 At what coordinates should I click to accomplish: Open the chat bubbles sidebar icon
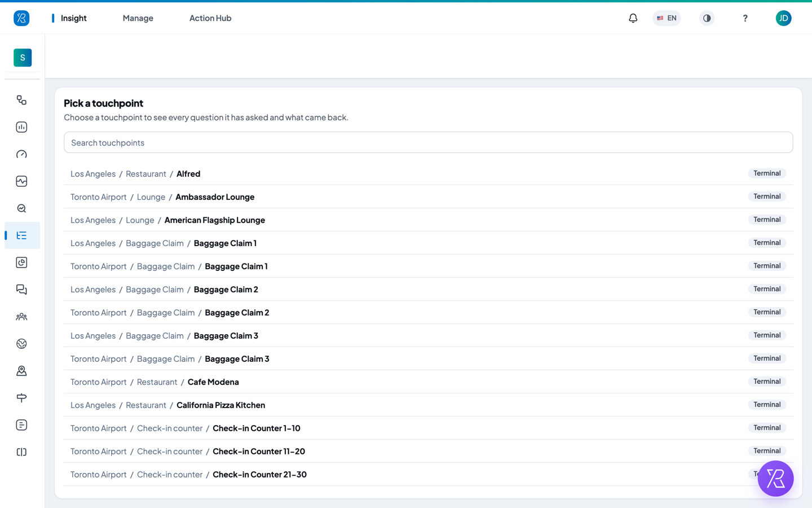click(x=21, y=290)
